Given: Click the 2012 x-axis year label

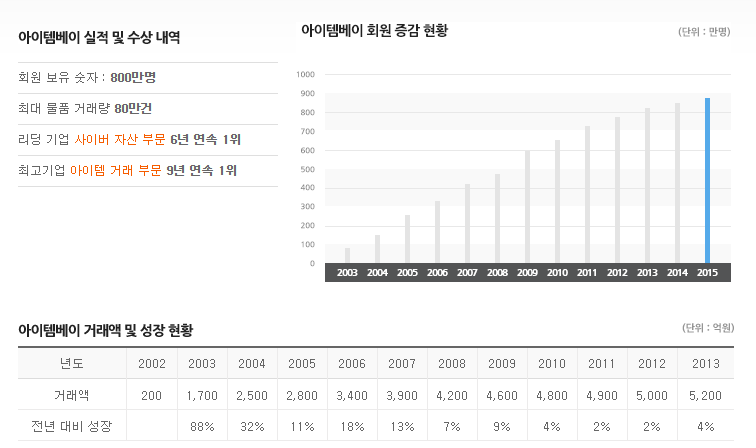Looking at the screenshot, I should coord(617,272).
